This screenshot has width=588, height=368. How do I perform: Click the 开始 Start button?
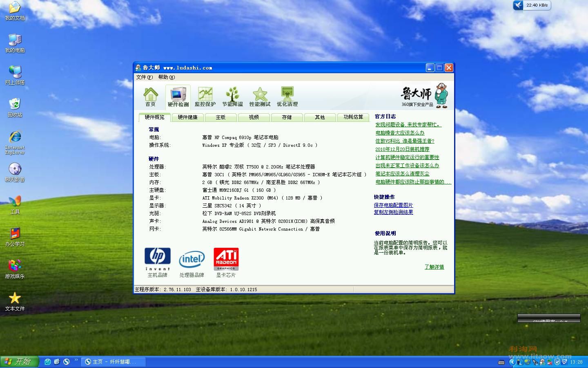tap(19, 362)
